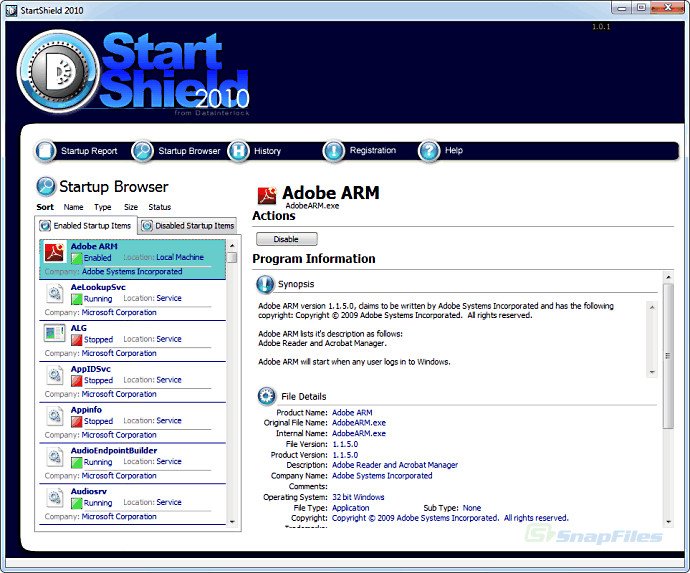690x573 pixels.
Task: Open the Startup Report section
Action: tap(89, 151)
